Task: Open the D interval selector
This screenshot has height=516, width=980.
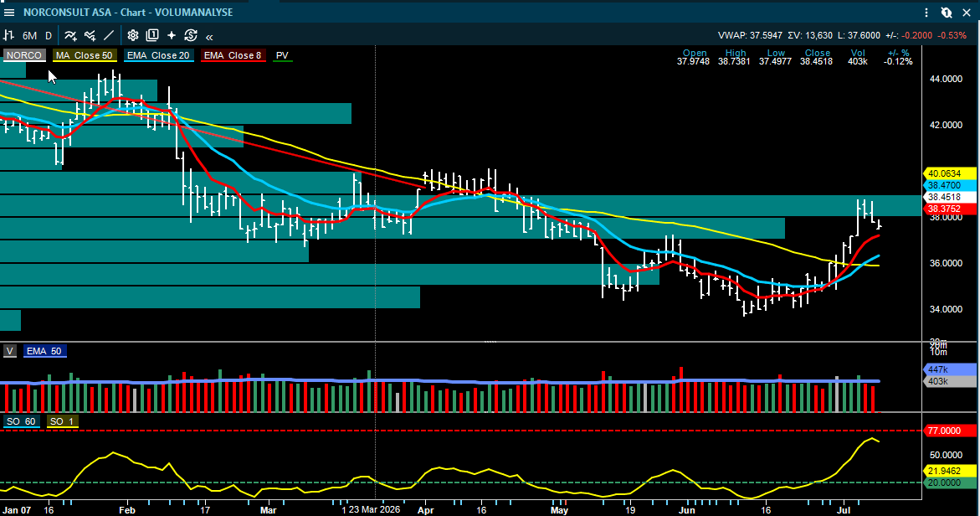Action: (x=49, y=36)
